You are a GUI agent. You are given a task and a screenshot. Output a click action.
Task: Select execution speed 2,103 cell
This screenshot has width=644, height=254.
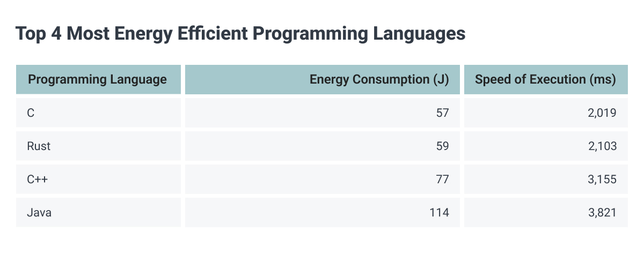click(x=546, y=146)
